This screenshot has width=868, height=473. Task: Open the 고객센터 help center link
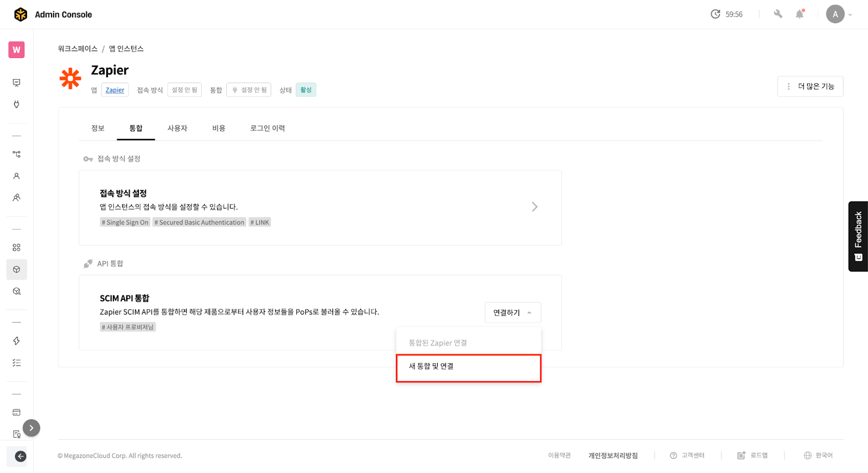[687, 456]
